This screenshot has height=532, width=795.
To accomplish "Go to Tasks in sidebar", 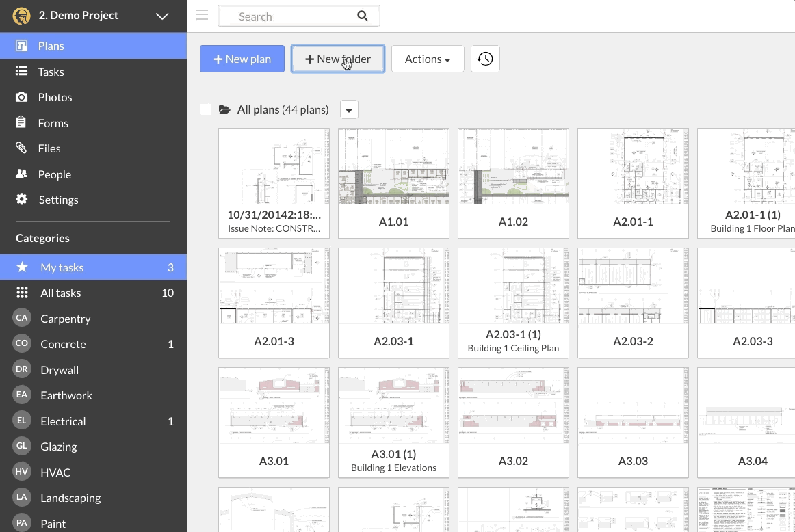I will [x=51, y=72].
